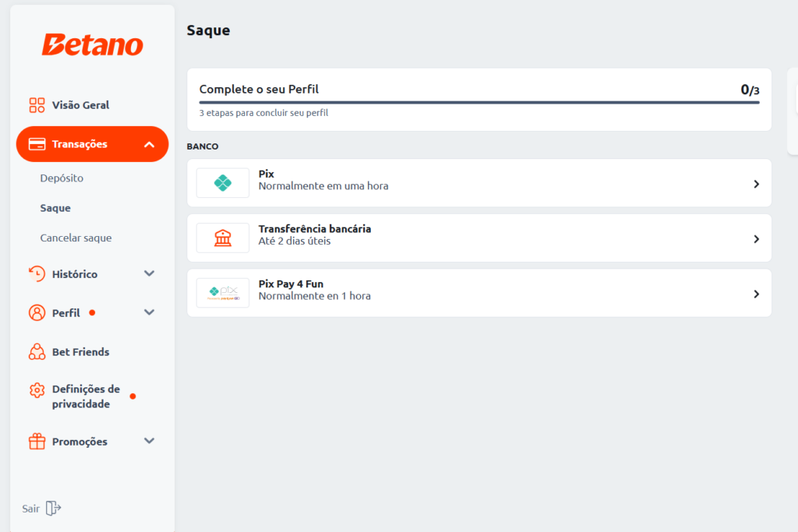Click the bank building icon
798x532 pixels.
(x=223, y=238)
